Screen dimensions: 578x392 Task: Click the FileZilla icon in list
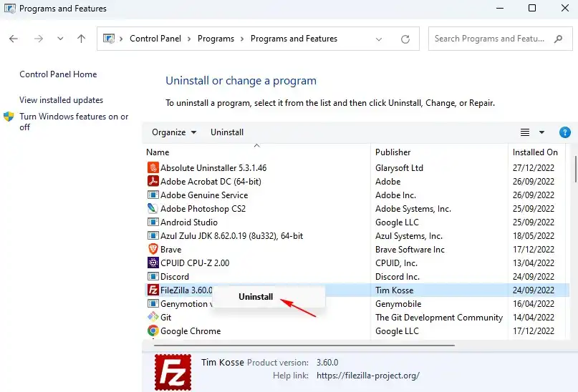click(153, 290)
